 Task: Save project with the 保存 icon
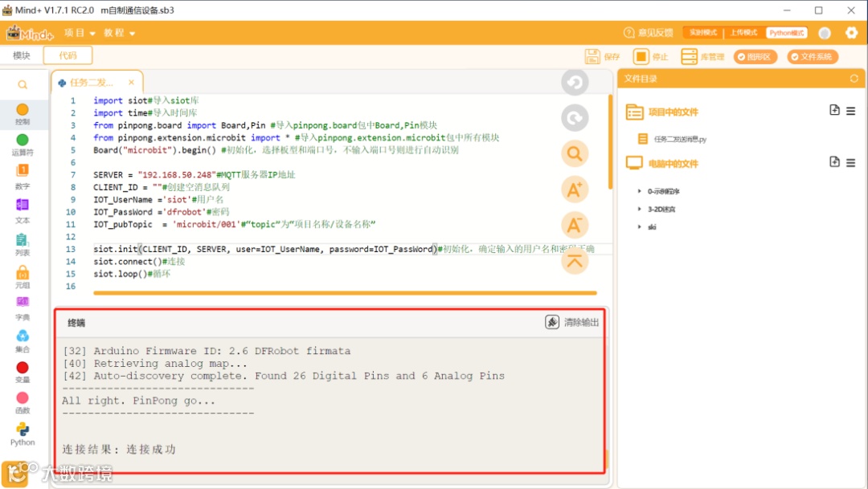[592, 56]
